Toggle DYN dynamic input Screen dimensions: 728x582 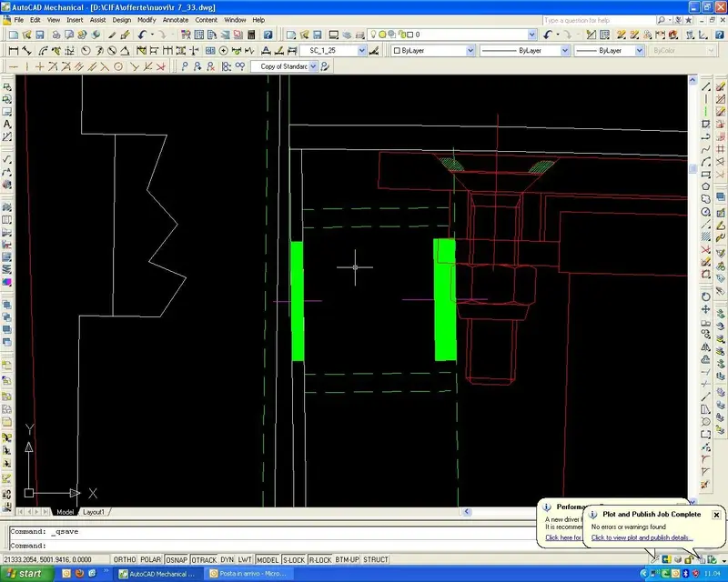(227, 560)
